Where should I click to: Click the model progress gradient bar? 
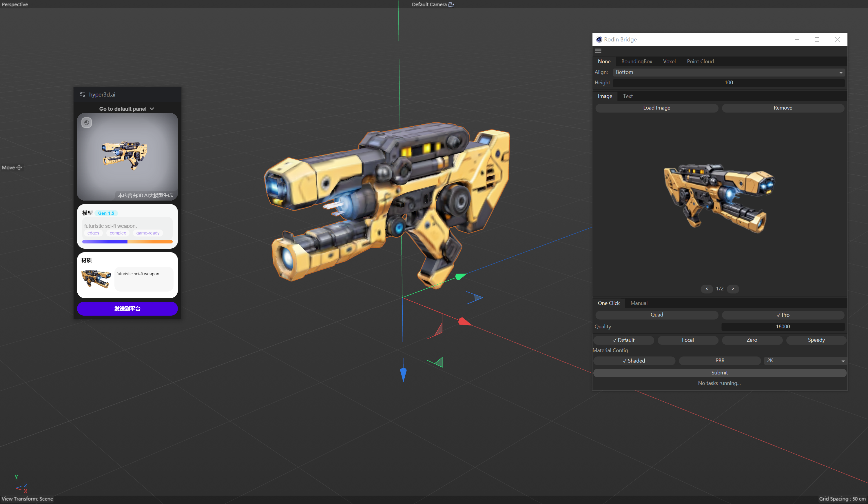coord(127,242)
